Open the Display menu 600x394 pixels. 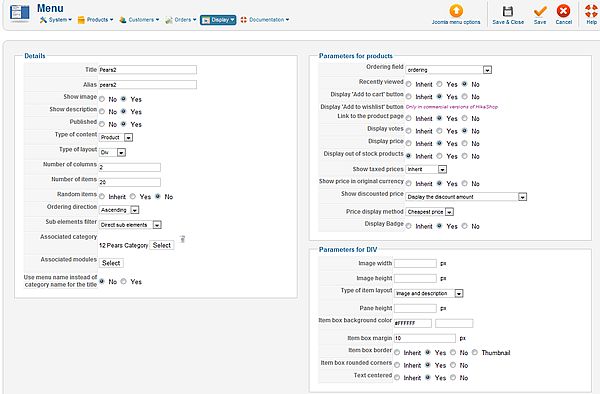(218, 20)
